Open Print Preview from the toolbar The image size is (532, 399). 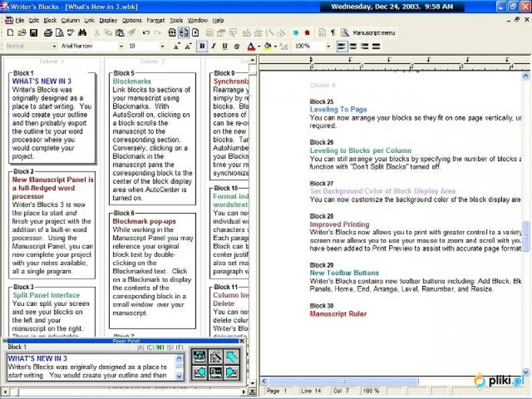click(60, 33)
